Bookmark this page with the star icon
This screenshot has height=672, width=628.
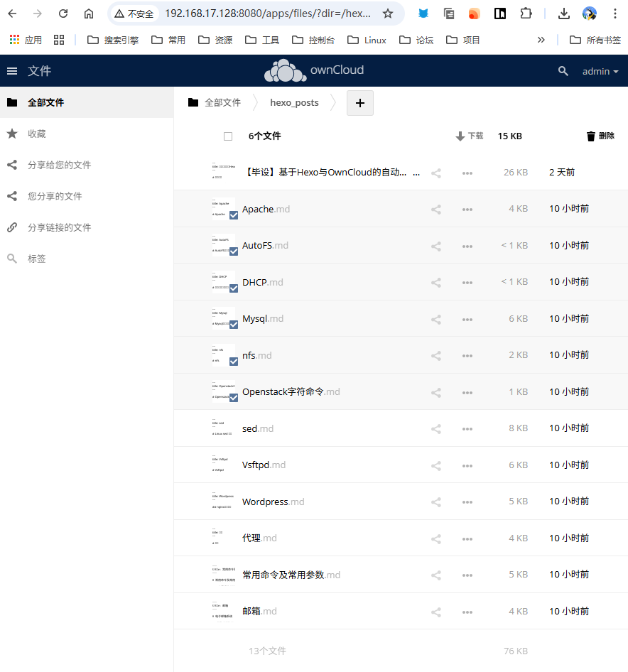pos(388,13)
